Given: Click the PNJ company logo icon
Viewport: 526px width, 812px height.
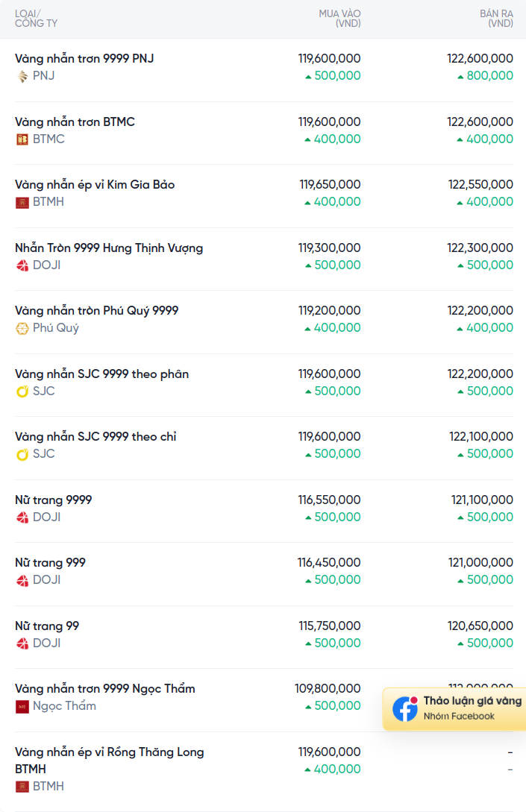Looking at the screenshot, I should coord(22,76).
